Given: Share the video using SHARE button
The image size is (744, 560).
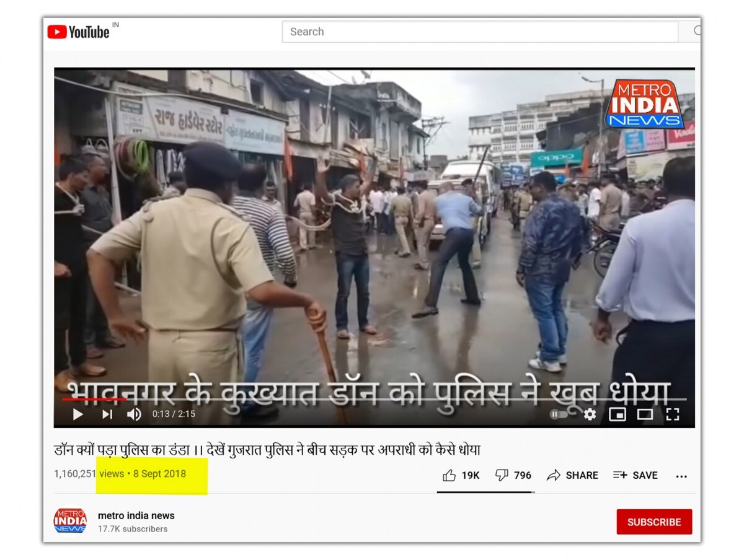Looking at the screenshot, I should 572,475.
